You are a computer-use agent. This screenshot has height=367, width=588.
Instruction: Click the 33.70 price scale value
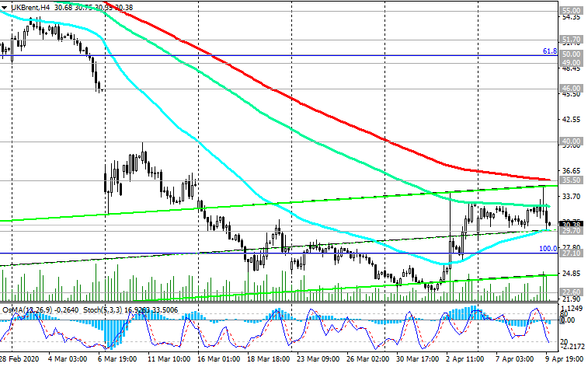[x=570, y=196]
